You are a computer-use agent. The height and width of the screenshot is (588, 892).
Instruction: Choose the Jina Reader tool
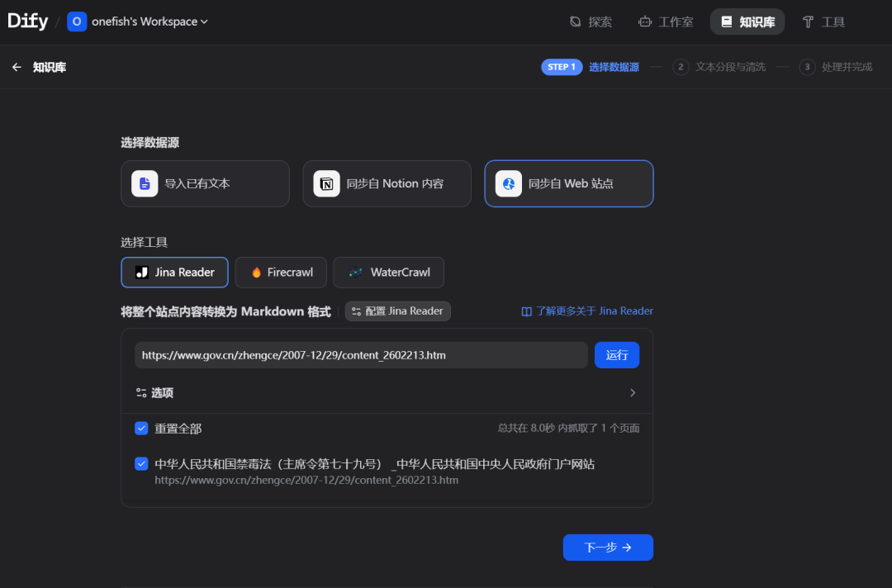click(x=174, y=273)
